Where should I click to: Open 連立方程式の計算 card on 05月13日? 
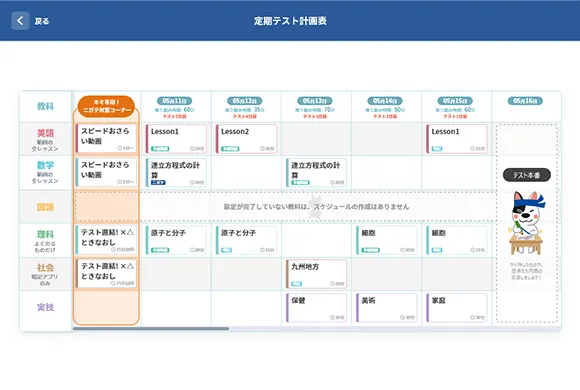pos(316,173)
